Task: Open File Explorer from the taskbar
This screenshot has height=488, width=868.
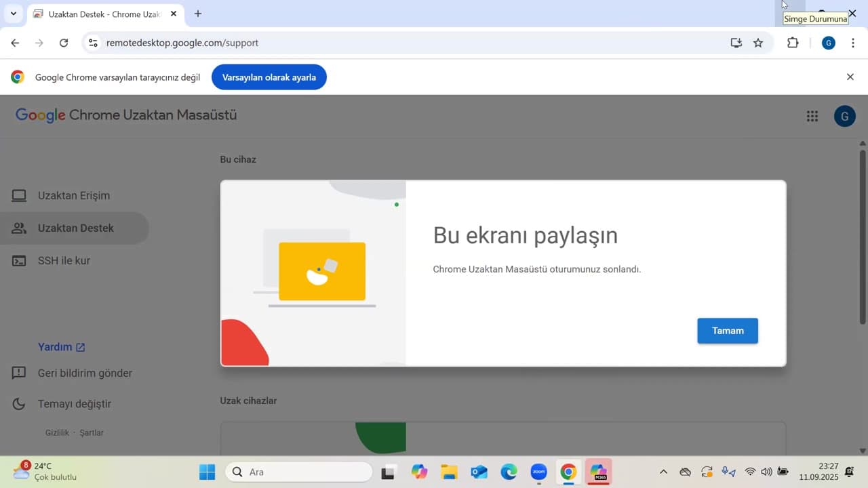Action: pyautogui.click(x=449, y=472)
